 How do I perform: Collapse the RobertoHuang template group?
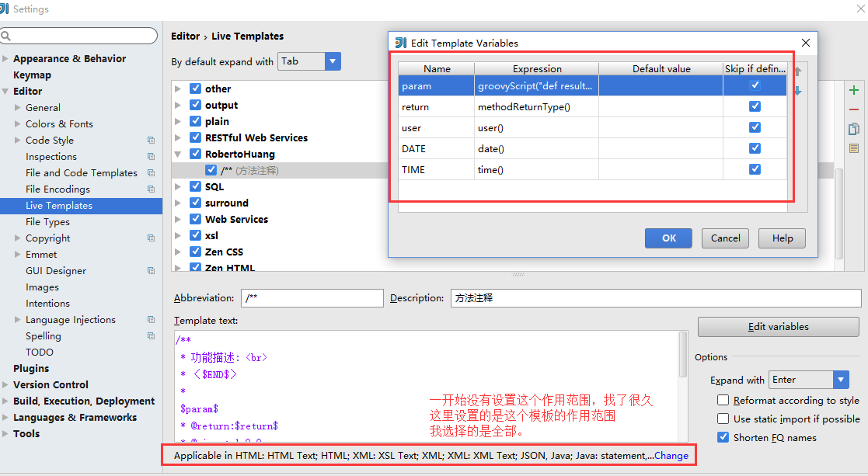point(178,155)
